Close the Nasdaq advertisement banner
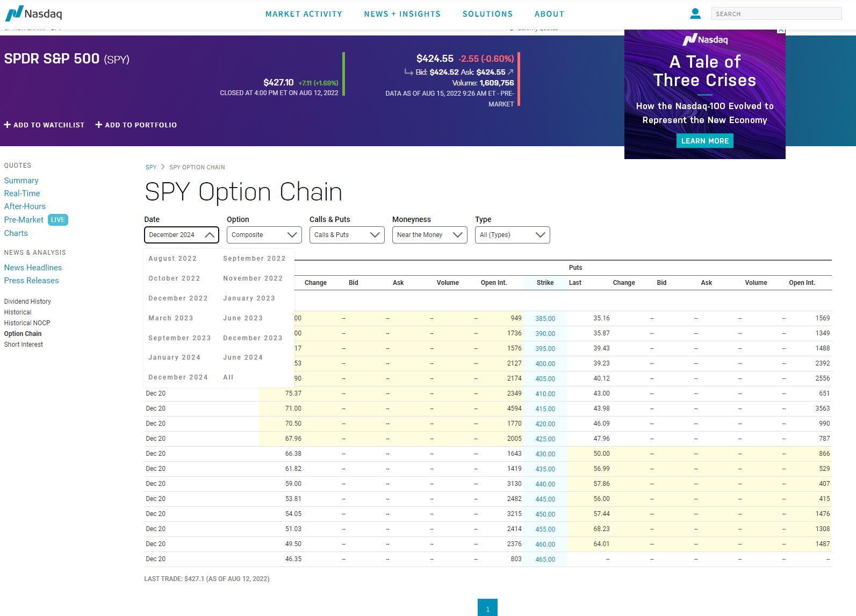The height and width of the screenshot is (616, 856). click(x=781, y=31)
